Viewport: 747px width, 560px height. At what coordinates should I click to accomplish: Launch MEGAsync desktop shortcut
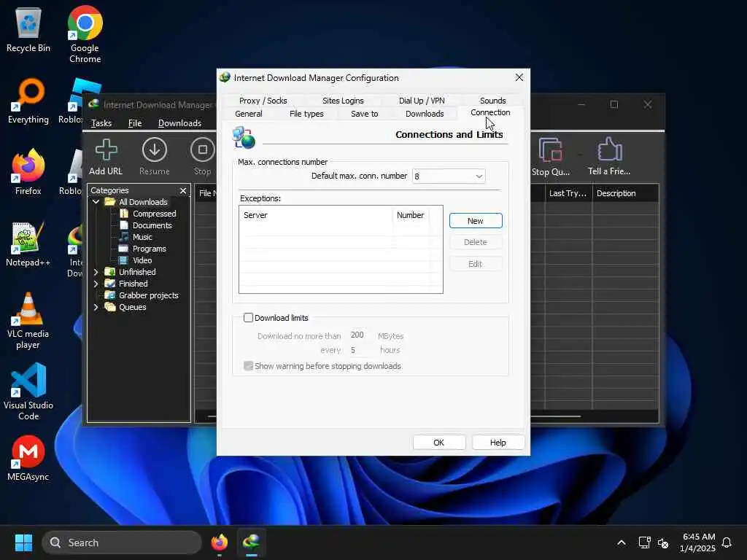coord(28,458)
